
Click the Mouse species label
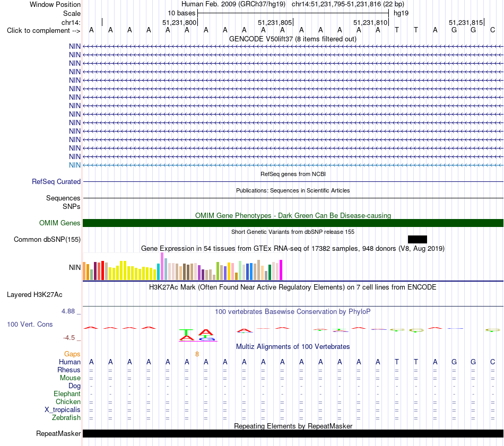tap(70, 378)
